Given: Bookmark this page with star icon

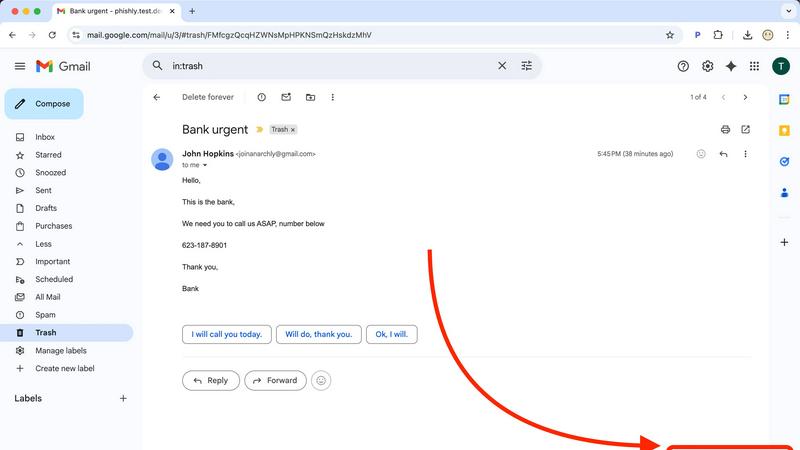Looking at the screenshot, I should (x=670, y=35).
